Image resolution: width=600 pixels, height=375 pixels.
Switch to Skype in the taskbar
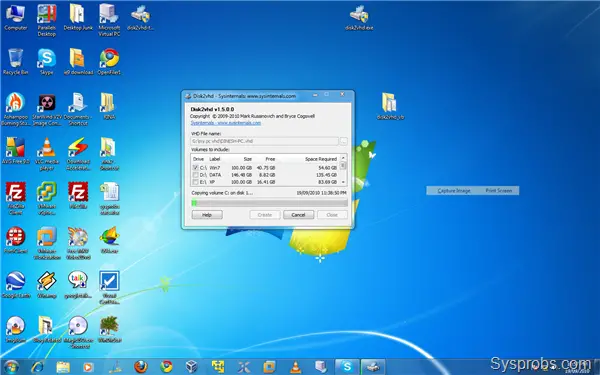[x=347, y=367]
